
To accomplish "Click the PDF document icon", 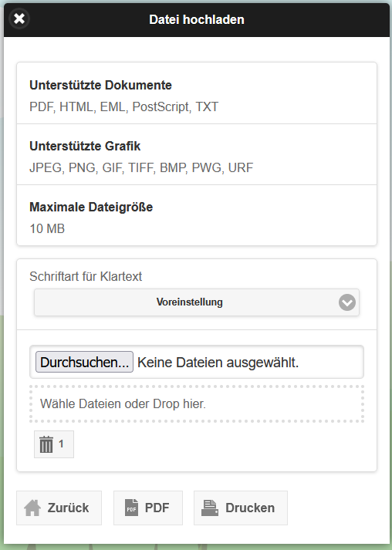I will pos(132,508).
